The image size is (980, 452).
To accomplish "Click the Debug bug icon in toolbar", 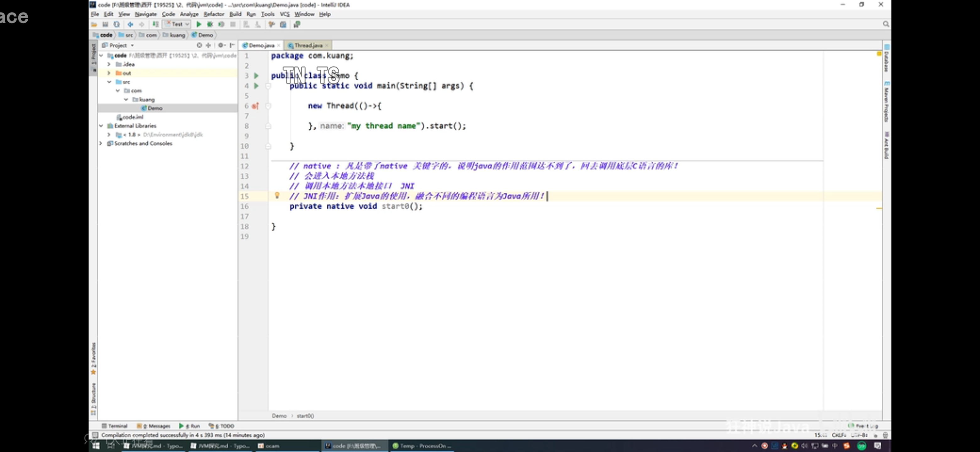I will (210, 24).
